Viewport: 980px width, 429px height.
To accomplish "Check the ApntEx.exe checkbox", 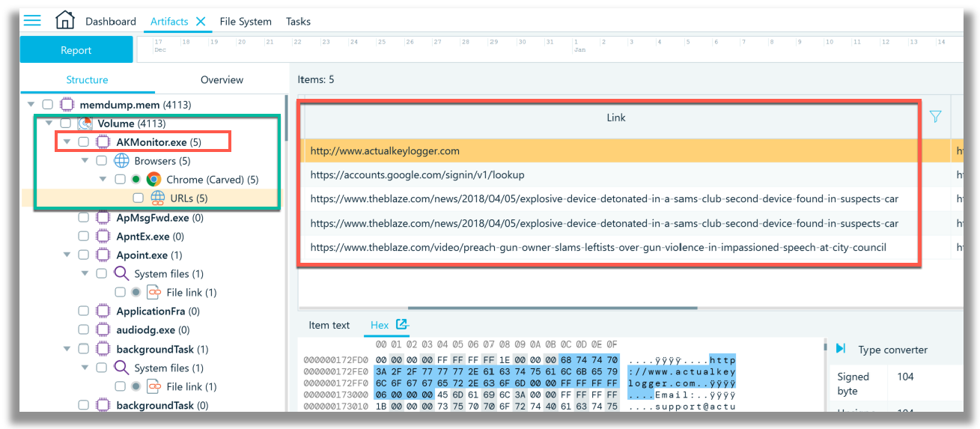I will coord(84,237).
